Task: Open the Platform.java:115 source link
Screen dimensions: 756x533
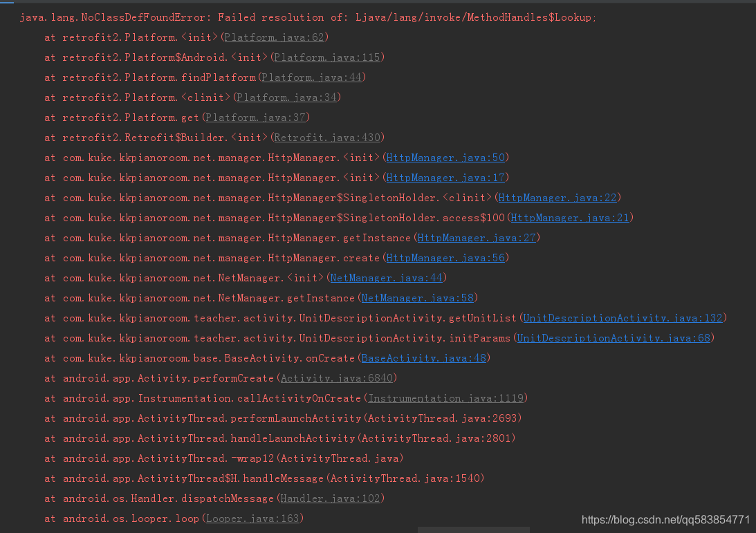Action: tap(327, 57)
